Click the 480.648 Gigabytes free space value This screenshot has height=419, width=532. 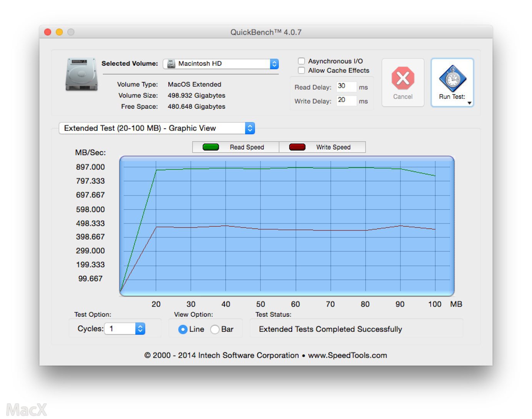point(196,106)
